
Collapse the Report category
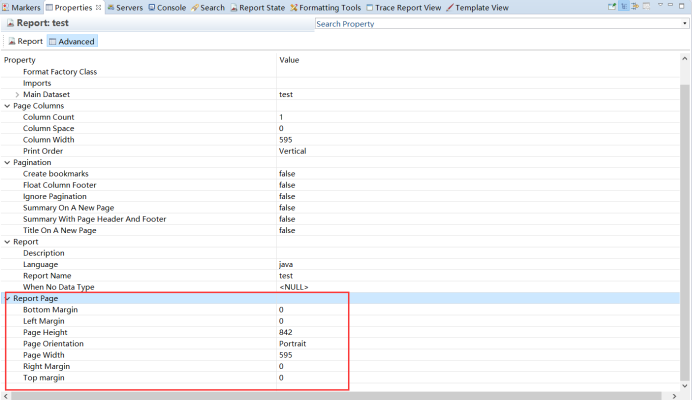pos(7,242)
